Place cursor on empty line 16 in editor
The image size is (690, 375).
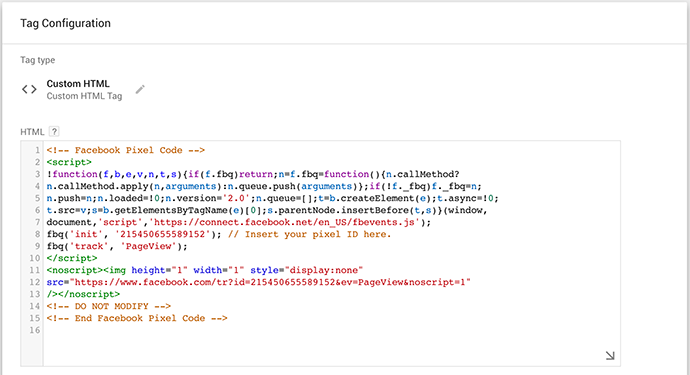332,330
